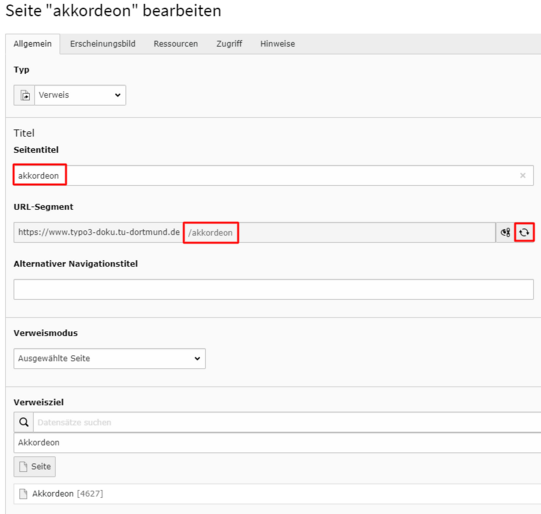The image size is (541, 514).
Task: Recalculate the URL segment with refresh icon
Action: pyautogui.click(x=524, y=232)
